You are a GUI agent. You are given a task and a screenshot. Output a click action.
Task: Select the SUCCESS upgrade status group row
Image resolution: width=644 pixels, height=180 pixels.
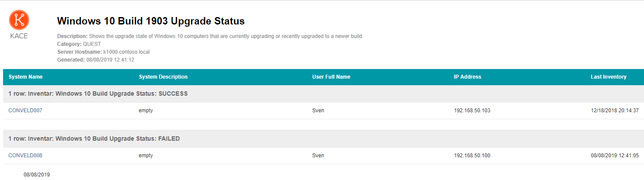pos(324,94)
